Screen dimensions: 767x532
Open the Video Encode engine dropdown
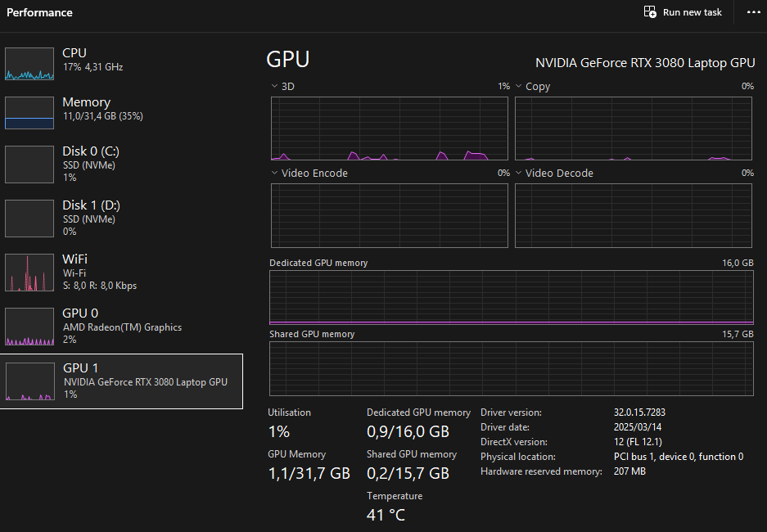point(274,173)
